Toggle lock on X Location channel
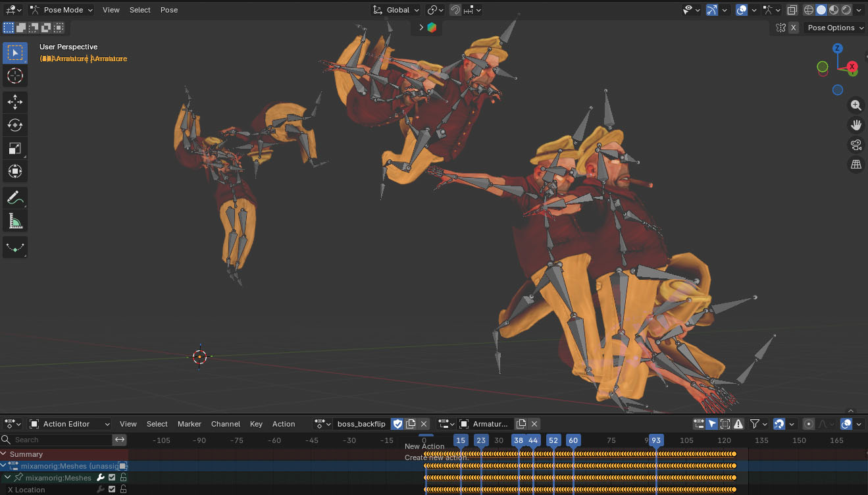 pyautogui.click(x=123, y=490)
